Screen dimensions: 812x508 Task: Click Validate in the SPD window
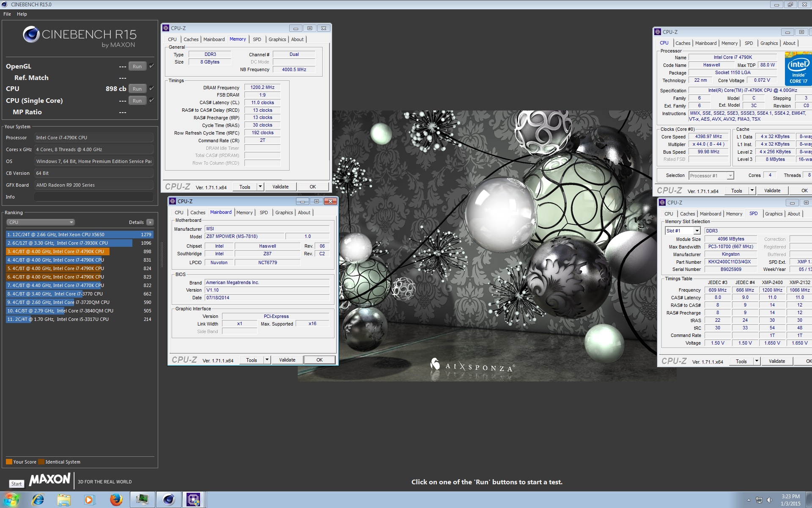(777, 361)
